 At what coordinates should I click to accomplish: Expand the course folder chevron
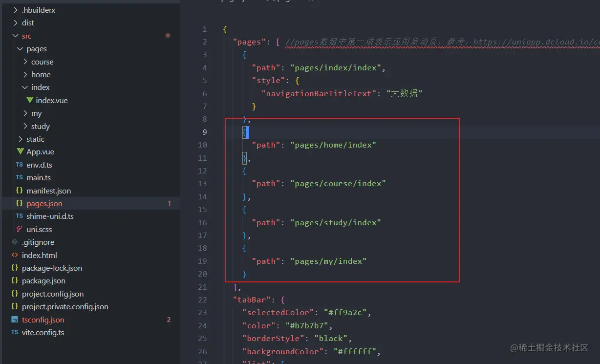tap(25, 62)
